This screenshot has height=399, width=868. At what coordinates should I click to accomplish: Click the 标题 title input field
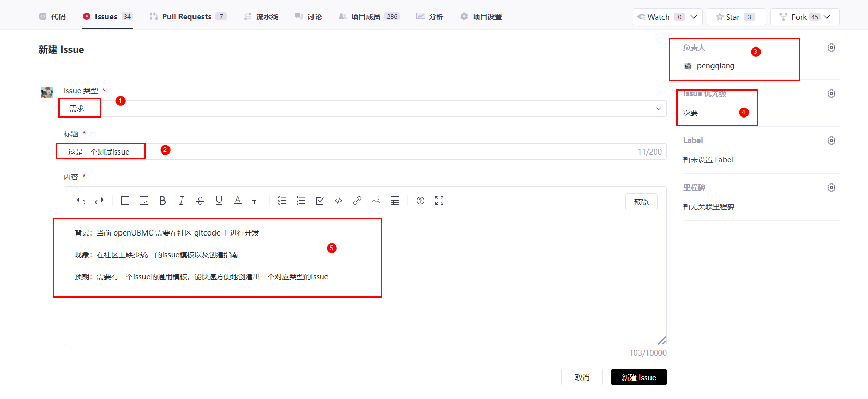point(365,151)
